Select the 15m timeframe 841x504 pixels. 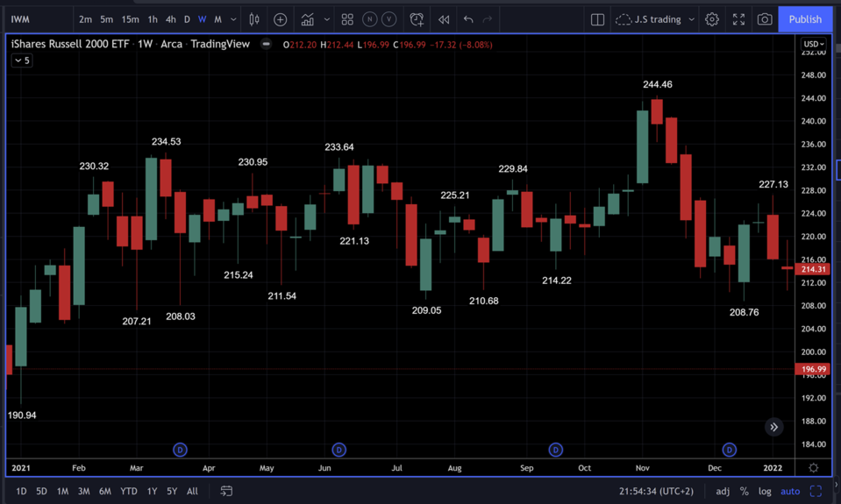pyautogui.click(x=131, y=19)
